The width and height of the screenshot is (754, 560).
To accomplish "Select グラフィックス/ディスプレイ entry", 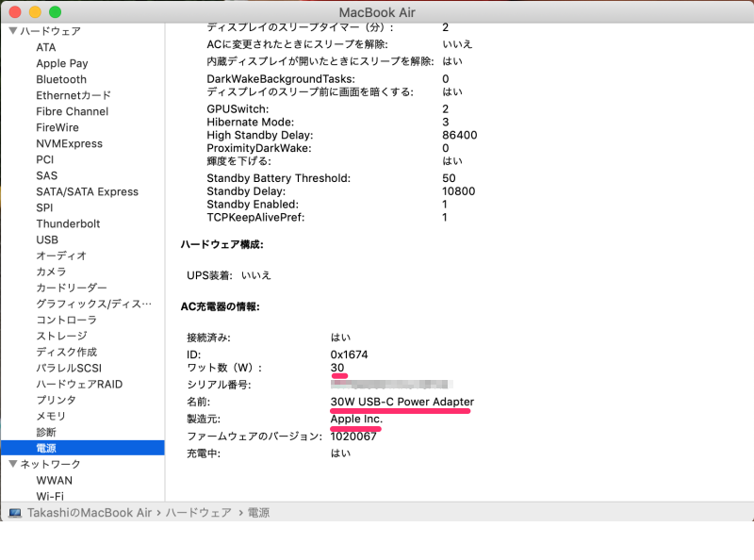I will point(93,305).
